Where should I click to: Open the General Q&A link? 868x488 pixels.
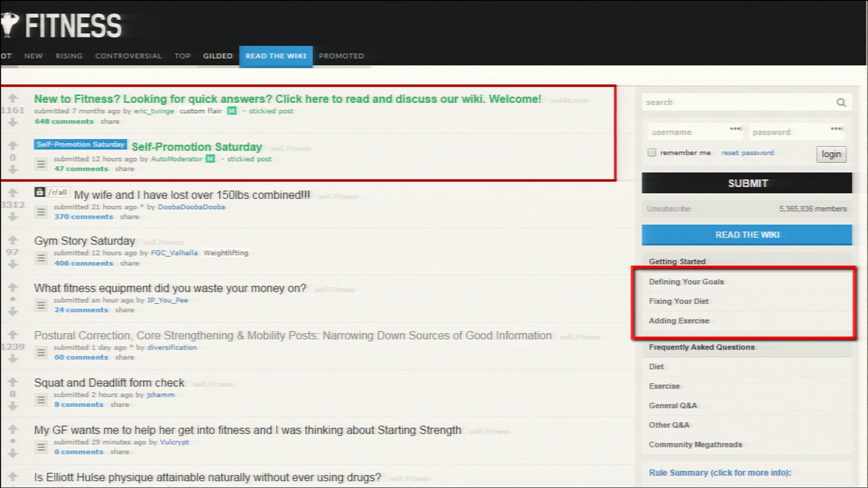point(673,406)
